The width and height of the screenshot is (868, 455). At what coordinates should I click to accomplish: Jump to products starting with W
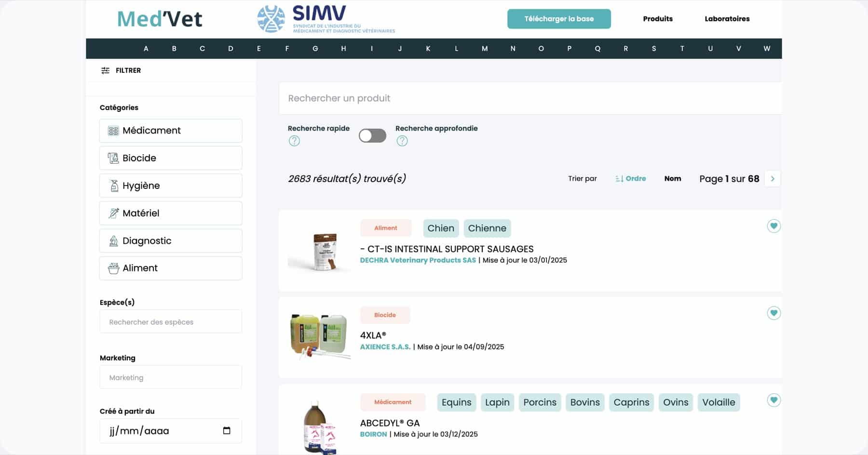(x=766, y=48)
